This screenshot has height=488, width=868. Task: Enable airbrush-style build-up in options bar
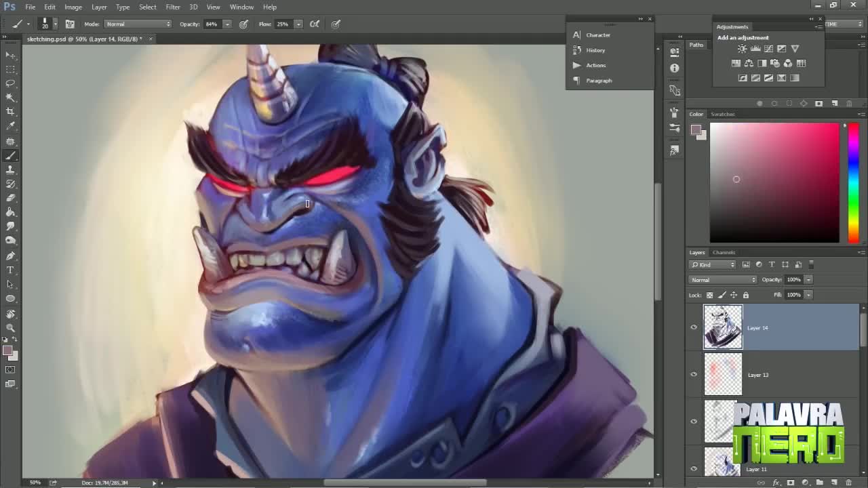[x=315, y=24]
